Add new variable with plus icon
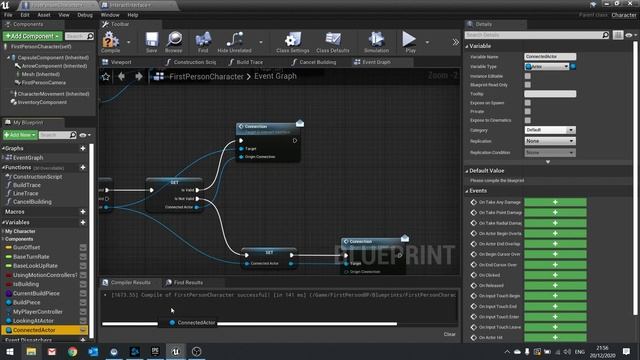640x360 pixels. 83,222
